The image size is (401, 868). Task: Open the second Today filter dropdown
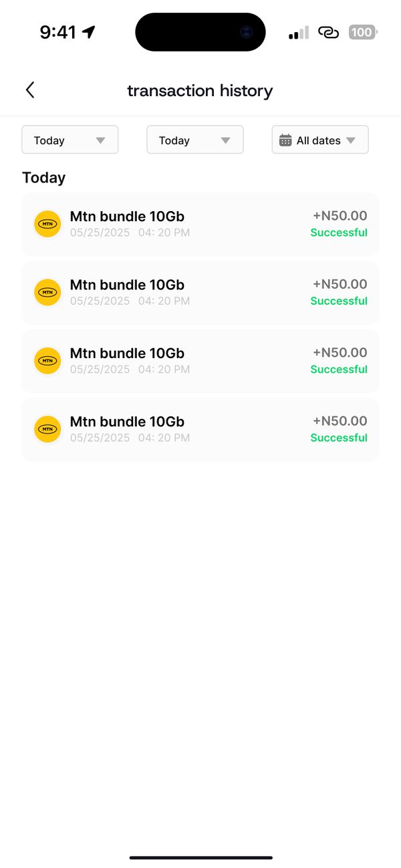pos(195,140)
